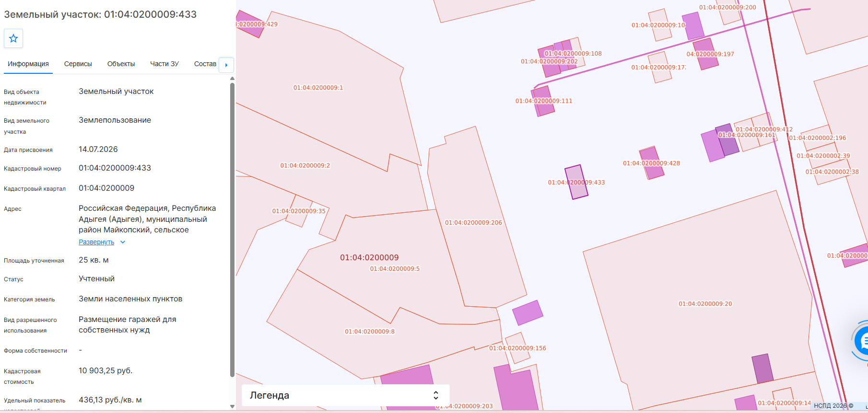The image size is (868, 413).
Task: Add parcel to favorites with star icon
Action: pos(13,38)
